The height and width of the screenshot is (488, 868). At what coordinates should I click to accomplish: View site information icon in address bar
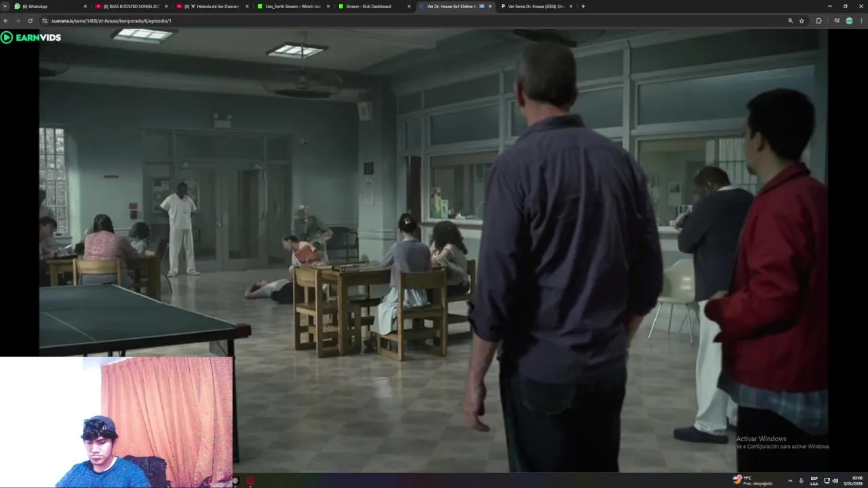(45, 21)
